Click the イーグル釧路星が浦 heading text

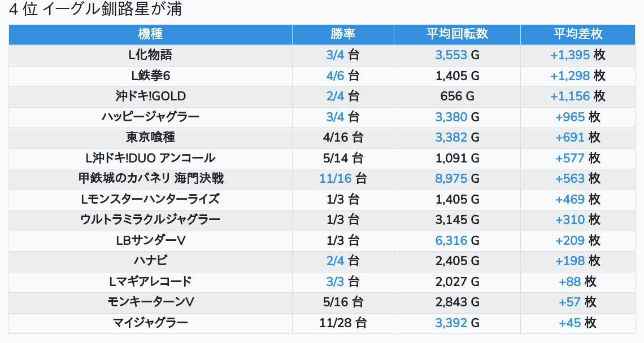click(112, 10)
